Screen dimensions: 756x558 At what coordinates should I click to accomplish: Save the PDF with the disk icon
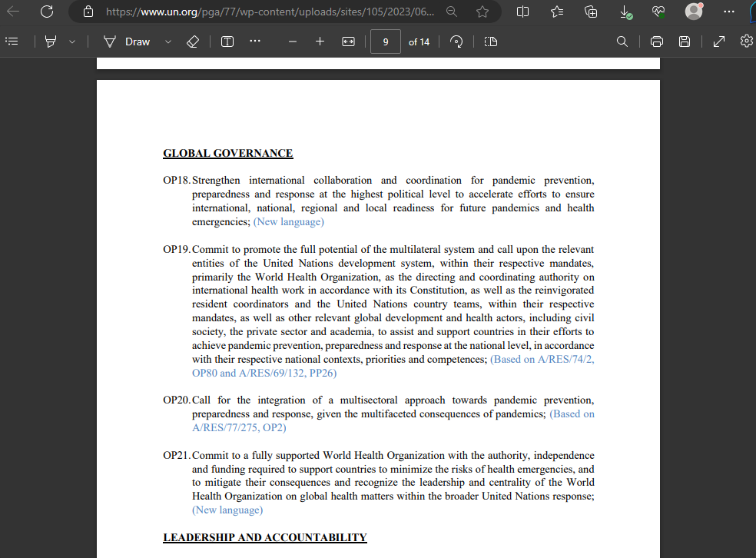click(684, 42)
